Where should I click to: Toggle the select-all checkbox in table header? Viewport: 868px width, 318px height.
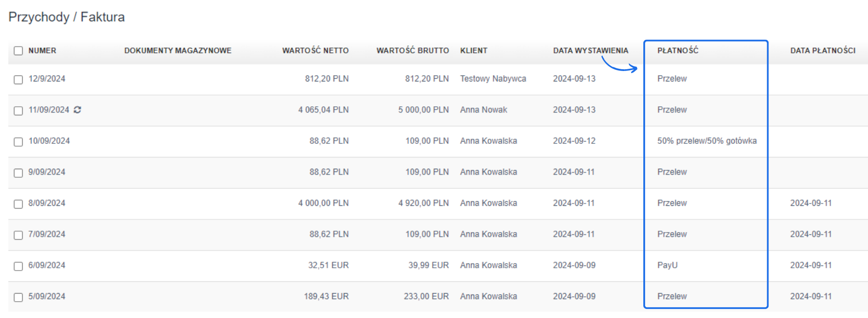[x=18, y=51]
